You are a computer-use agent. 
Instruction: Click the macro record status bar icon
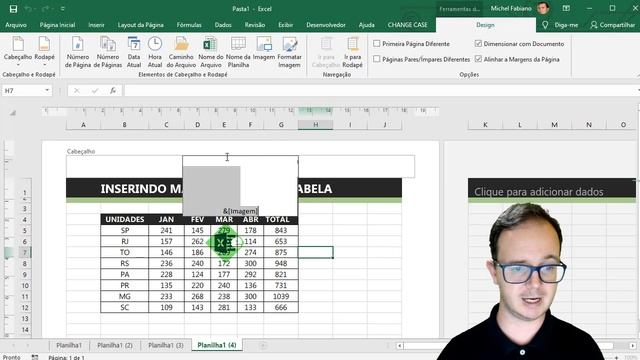(35, 357)
